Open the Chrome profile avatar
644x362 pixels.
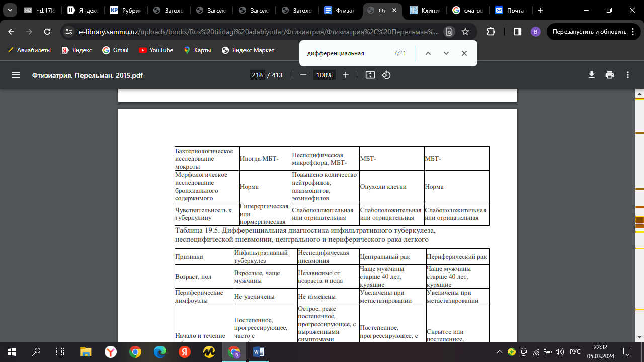[536, 32]
